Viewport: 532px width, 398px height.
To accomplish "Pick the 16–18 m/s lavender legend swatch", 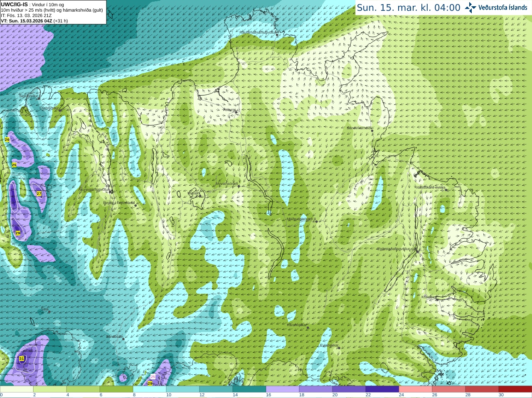I will pyautogui.click(x=283, y=389).
